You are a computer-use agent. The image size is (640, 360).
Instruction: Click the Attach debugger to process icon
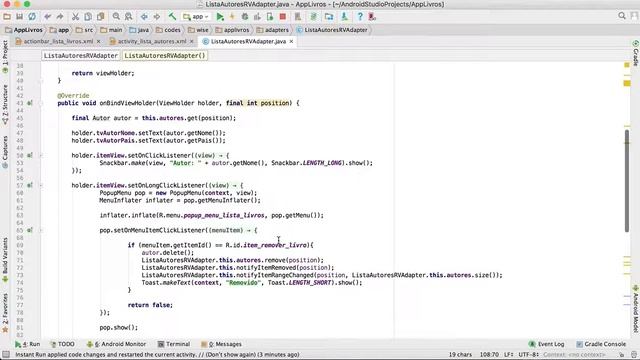click(x=270, y=17)
